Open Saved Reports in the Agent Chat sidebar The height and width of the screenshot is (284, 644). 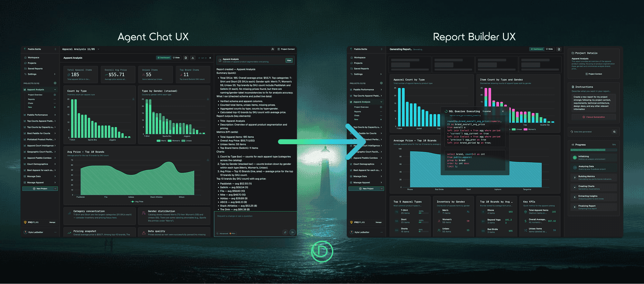35,69
